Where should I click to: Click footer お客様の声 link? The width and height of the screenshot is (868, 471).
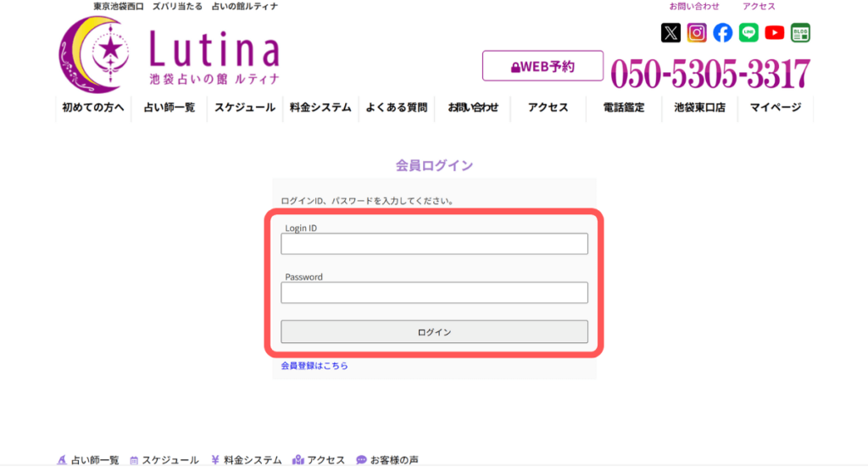(x=387, y=460)
